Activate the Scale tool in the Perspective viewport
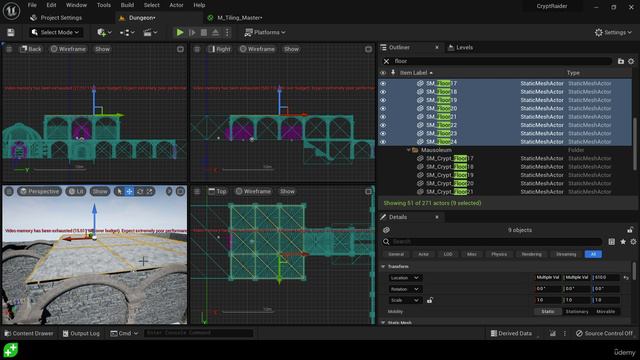640x360 pixels. 150,191
